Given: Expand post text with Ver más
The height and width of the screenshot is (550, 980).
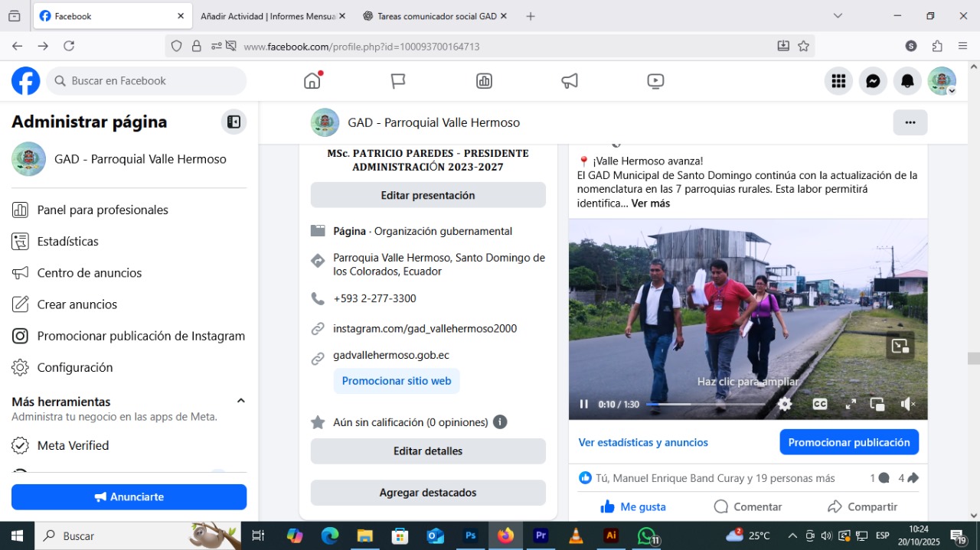Looking at the screenshot, I should pyautogui.click(x=650, y=203).
